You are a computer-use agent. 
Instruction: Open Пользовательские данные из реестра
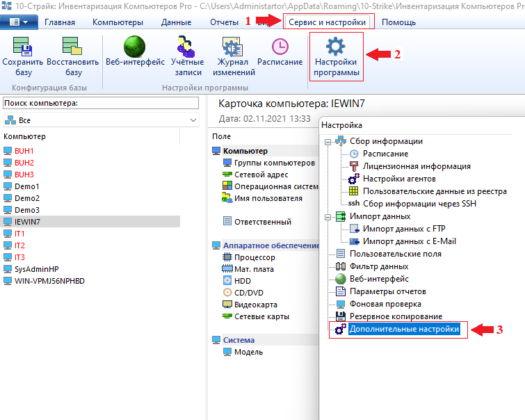(x=435, y=191)
